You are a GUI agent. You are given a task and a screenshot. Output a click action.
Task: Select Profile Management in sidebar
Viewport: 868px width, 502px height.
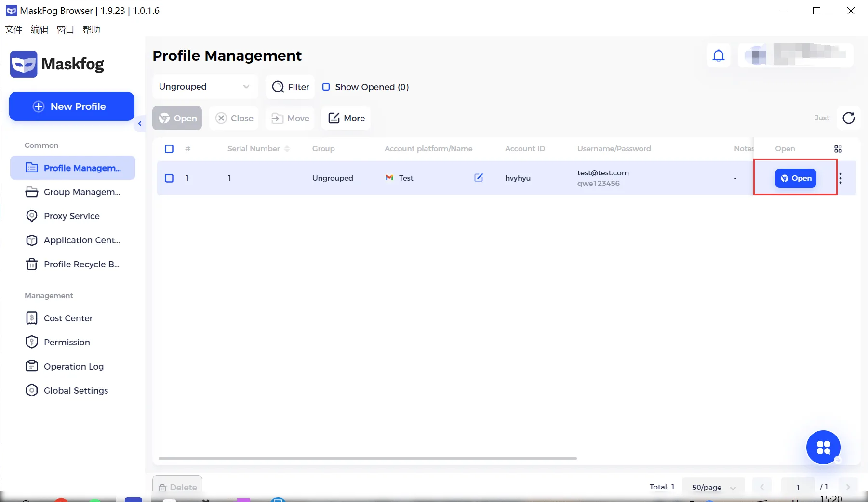pyautogui.click(x=73, y=168)
